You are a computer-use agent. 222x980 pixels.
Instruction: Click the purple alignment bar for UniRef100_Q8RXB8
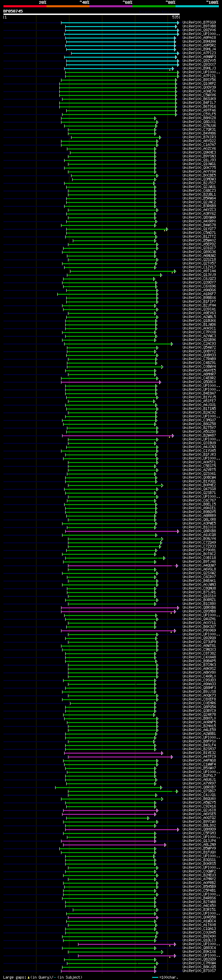(122, 531)
